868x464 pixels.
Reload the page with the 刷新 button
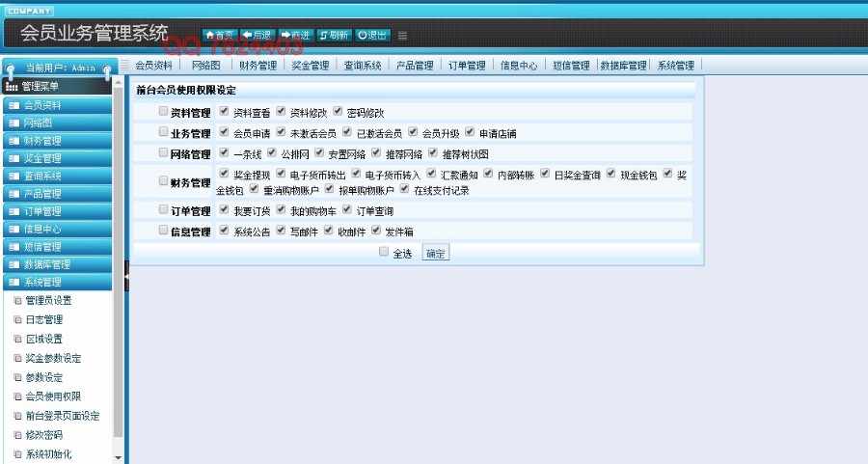334,35
